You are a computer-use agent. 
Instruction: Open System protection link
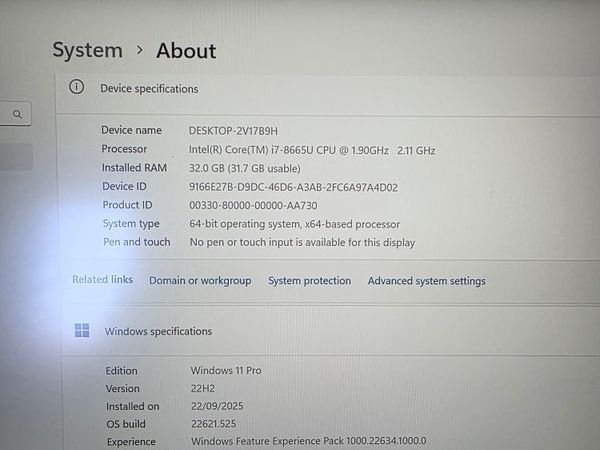pyautogui.click(x=310, y=280)
